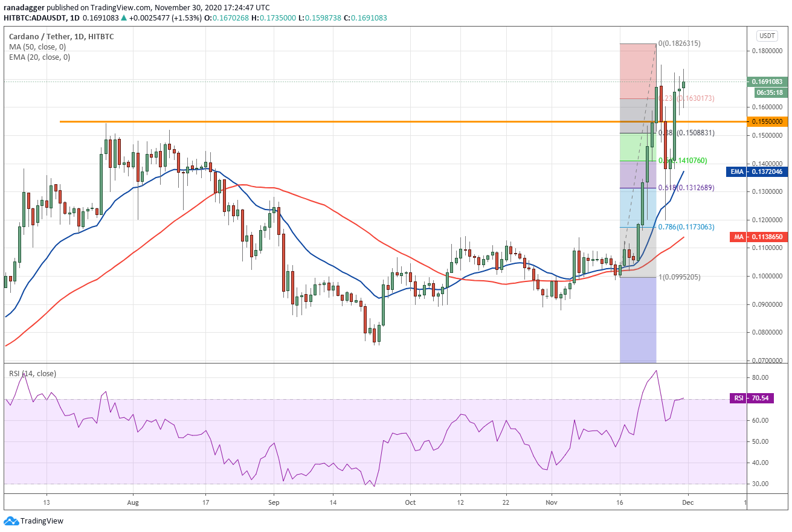Select the RSI (14, close) indicator legend

[33, 374]
